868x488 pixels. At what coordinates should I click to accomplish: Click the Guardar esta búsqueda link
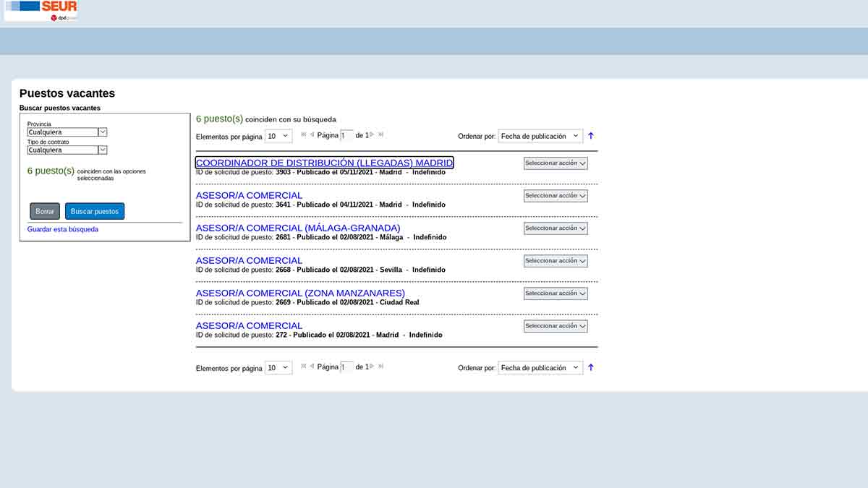pyautogui.click(x=63, y=229)
